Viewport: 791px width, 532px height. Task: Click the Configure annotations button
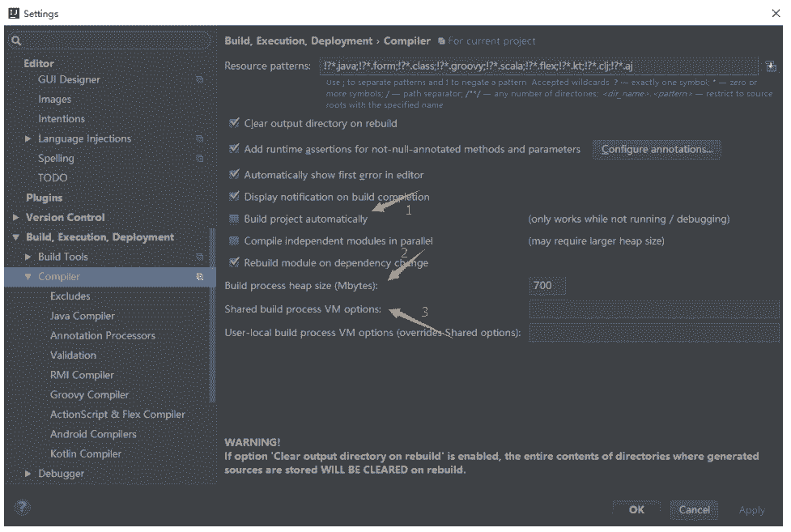[x=657, y=150]
